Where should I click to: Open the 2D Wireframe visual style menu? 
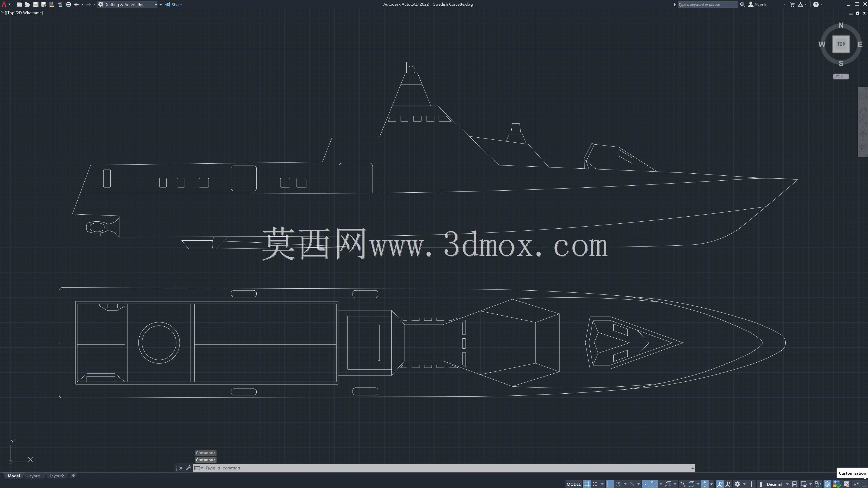pos(29,13)
